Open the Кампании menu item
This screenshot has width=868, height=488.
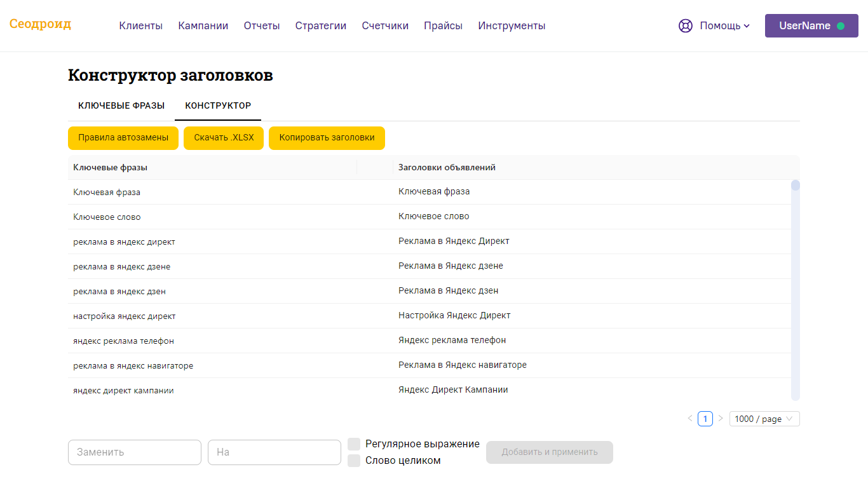[x=203, y=26]
